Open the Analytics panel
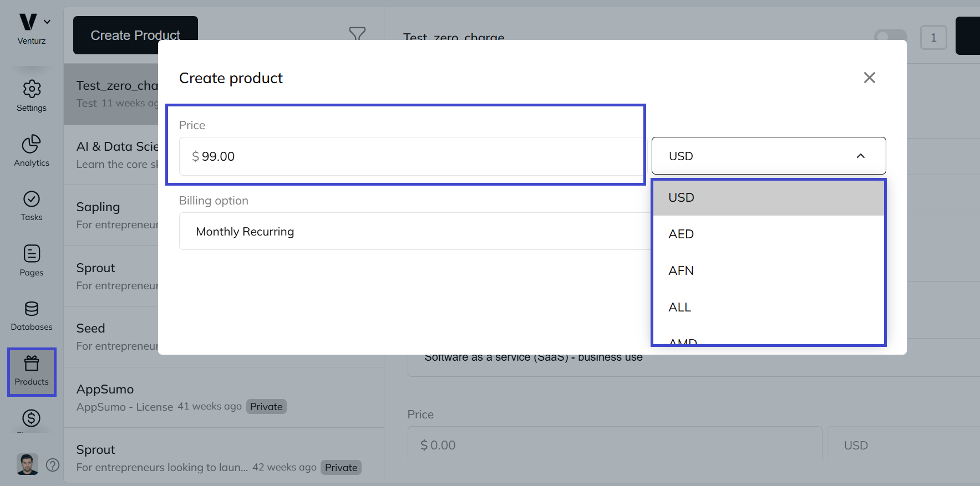 pyautogui.click(x=31, y=150)
